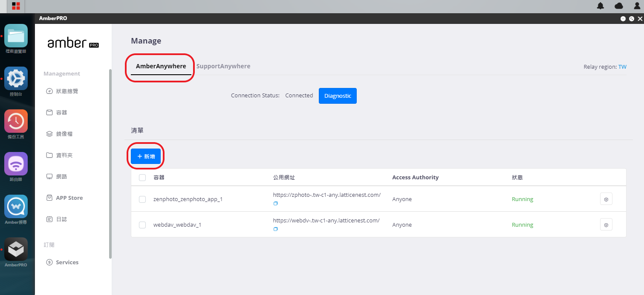644x295 pixels.
Task: Minimize the AmberPRO window
Action: tap(623, 18)
